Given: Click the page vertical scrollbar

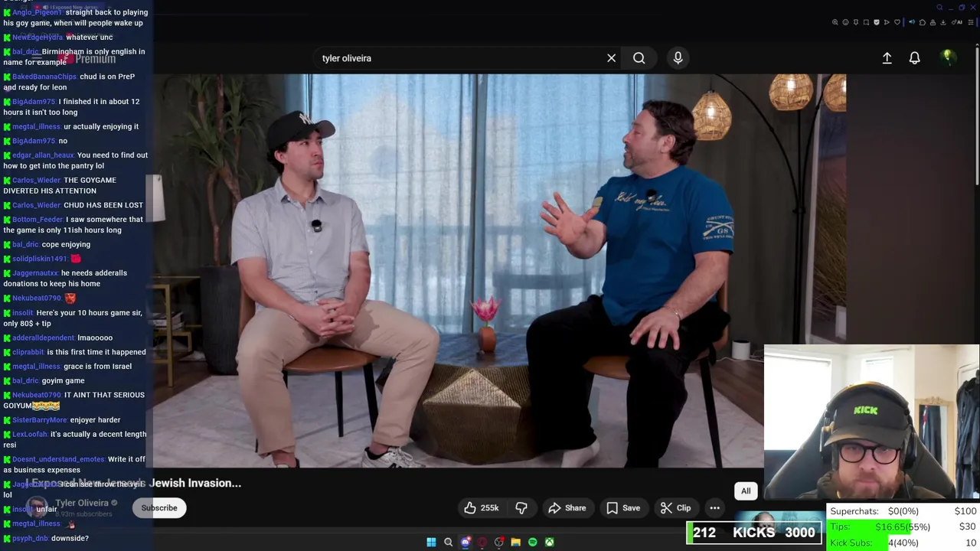Looking at the screenshot, I should [976, 115].
